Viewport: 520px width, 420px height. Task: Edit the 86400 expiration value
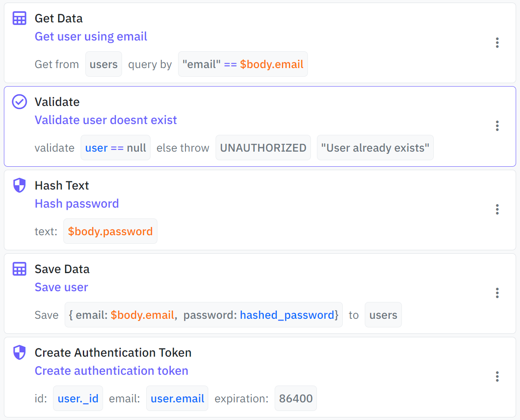click(x=296, y=398)
